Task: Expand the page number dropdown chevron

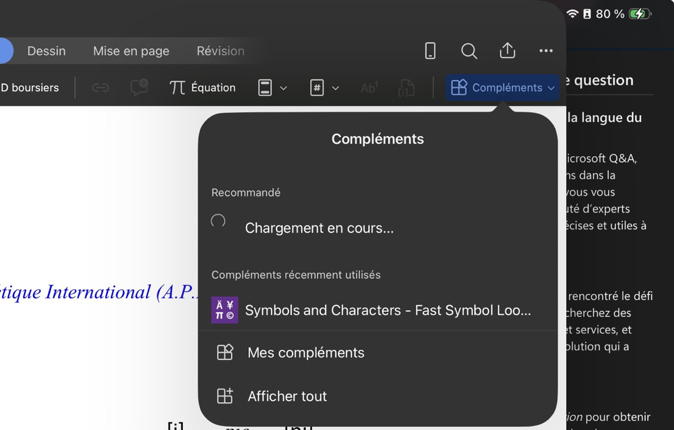Action: [336, 88]
